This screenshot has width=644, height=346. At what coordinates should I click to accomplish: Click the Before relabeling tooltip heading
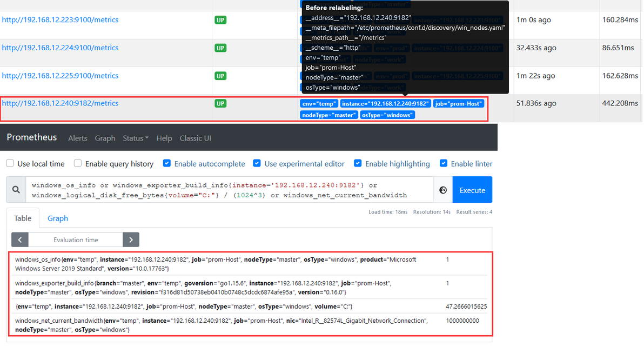click(x=334, y=8)
